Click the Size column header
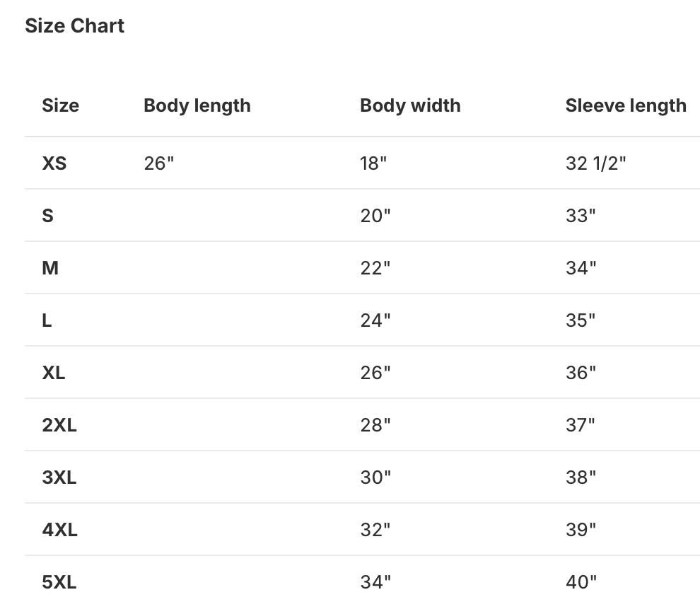This screenshot has height=614, width=700. [60, 105]
